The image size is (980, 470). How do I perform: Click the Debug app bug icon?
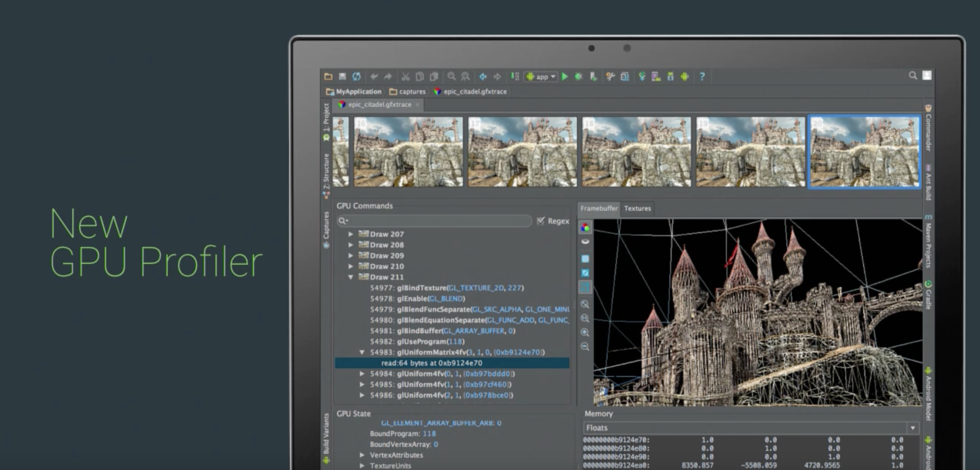578,77
